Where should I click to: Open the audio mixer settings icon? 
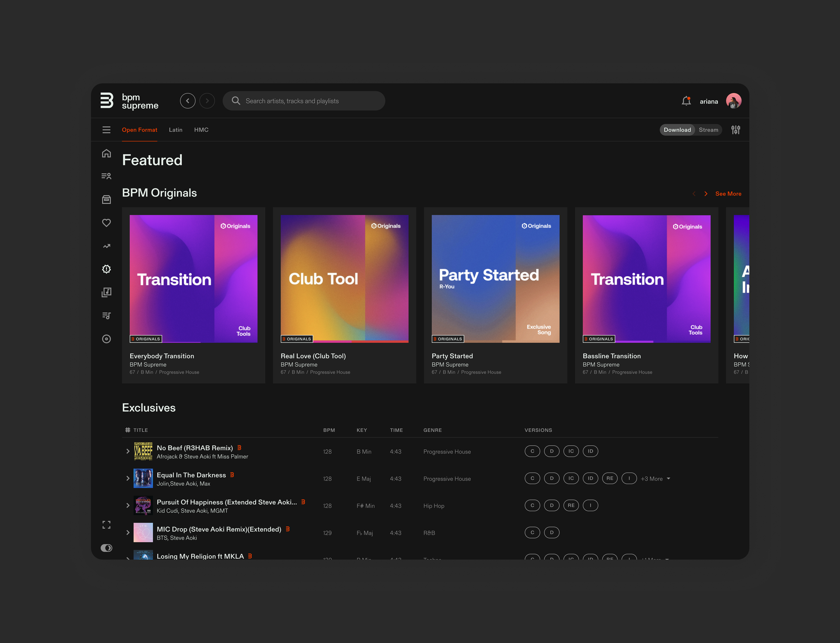tap(735, 130)
